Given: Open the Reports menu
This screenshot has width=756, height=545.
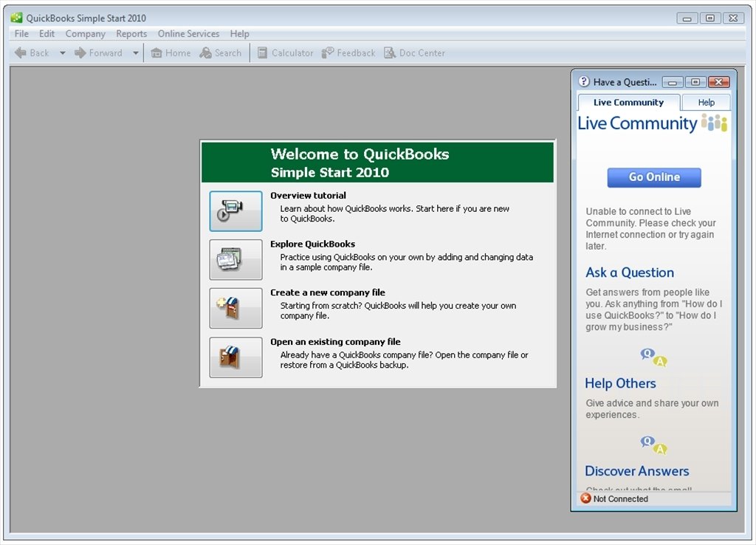Looking at the screenshot, I should [x=131, y=34].
